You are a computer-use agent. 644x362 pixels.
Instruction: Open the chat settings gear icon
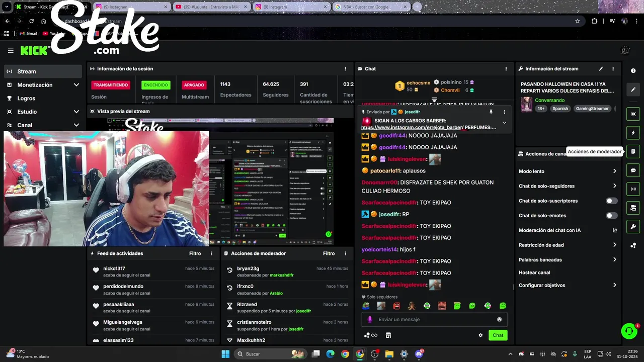tap(480, 335)
